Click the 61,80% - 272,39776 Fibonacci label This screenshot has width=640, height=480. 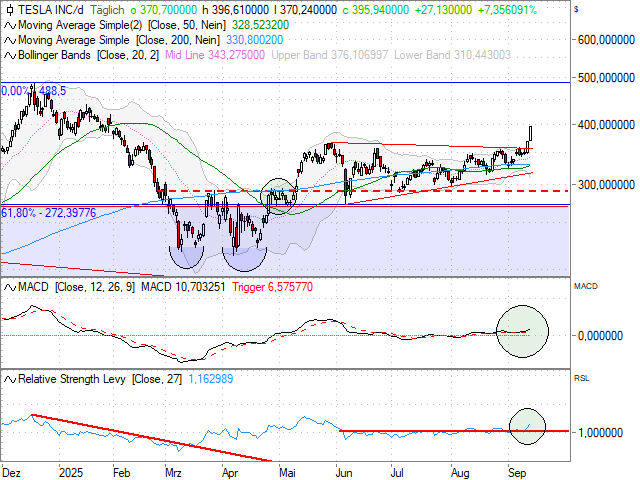click(x=49, y=213)
